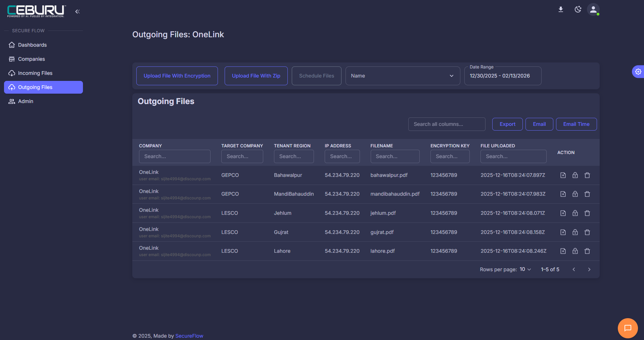The width and height of the screenshot is (644, 340).
Task: Click the bahawalpur.pdf filename cell
Action: point(389,175)
